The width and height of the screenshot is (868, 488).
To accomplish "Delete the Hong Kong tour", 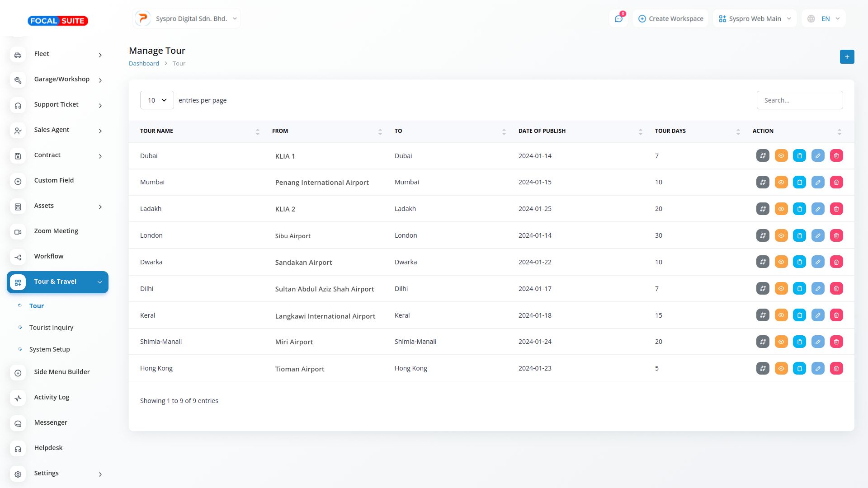I will (836, 369).
